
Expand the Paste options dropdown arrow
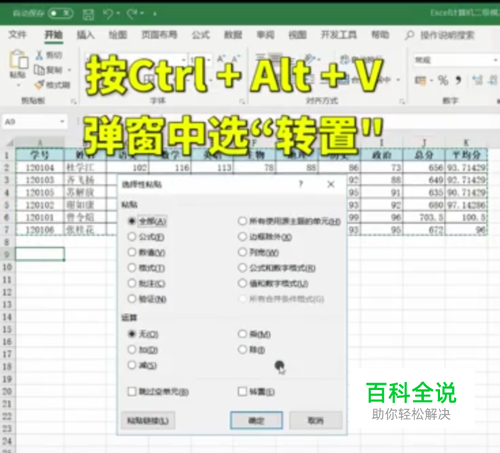click(x=18, y=85)
